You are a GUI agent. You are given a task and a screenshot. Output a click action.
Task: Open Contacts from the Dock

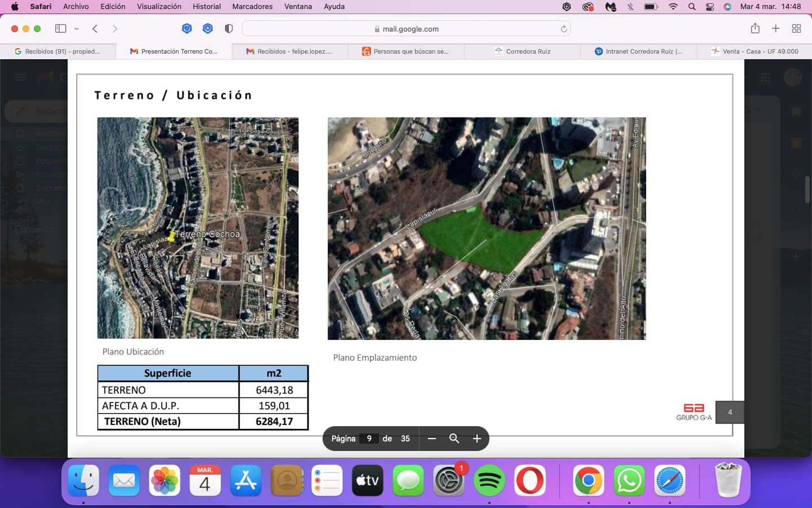pos(286,481)
